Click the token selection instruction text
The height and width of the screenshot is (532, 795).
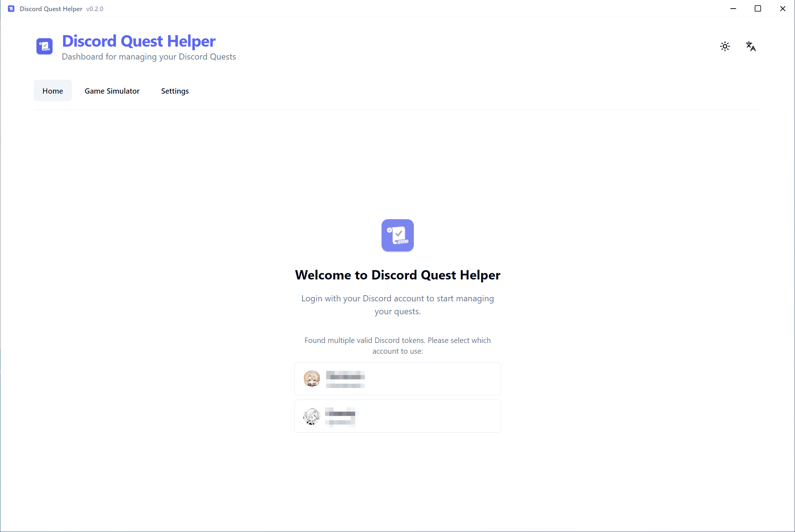click(397, 345)
